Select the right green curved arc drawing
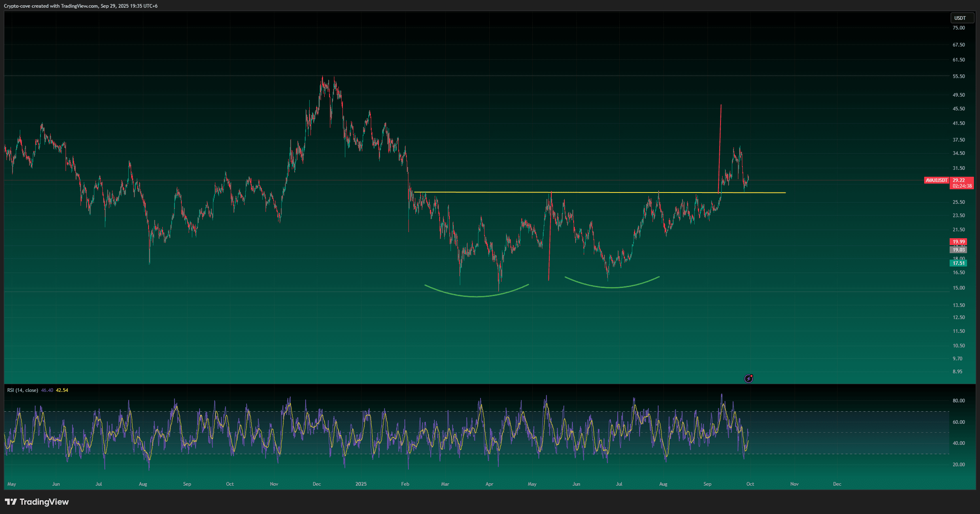Viewport: 980px width, 514px height. tap(612, 287)
